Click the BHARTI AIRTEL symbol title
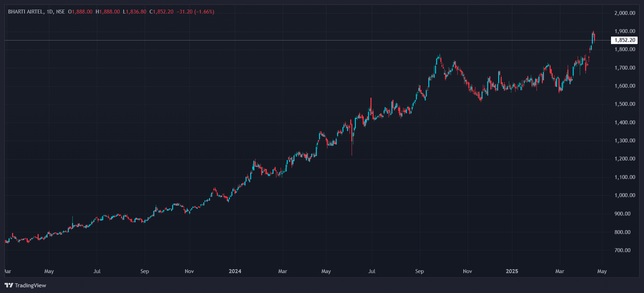Image resolution: width=644 pixels, height=293 pixels. point(26,12)
